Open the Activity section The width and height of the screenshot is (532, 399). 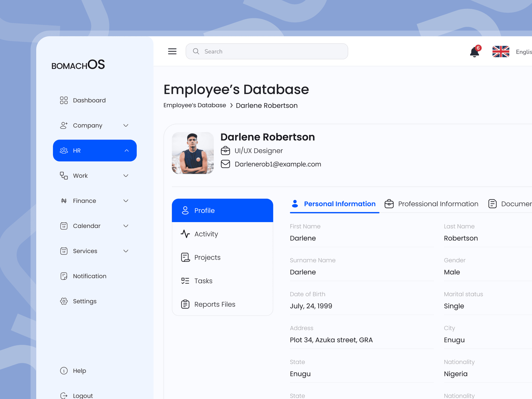click(206, 234)
